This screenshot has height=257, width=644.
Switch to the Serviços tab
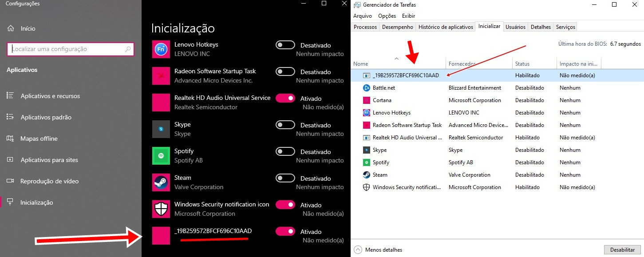[x=565, y=27]
